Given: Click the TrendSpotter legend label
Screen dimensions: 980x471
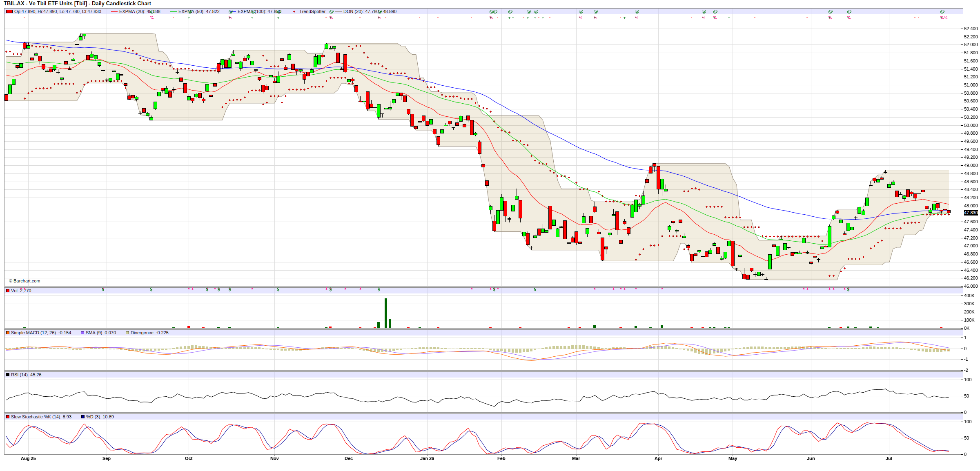Looking at the screenshot, I should tap(312, 11).
